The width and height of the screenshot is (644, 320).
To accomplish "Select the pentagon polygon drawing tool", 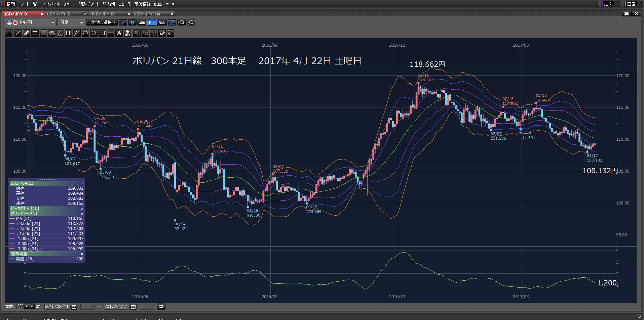I will 85,33.
